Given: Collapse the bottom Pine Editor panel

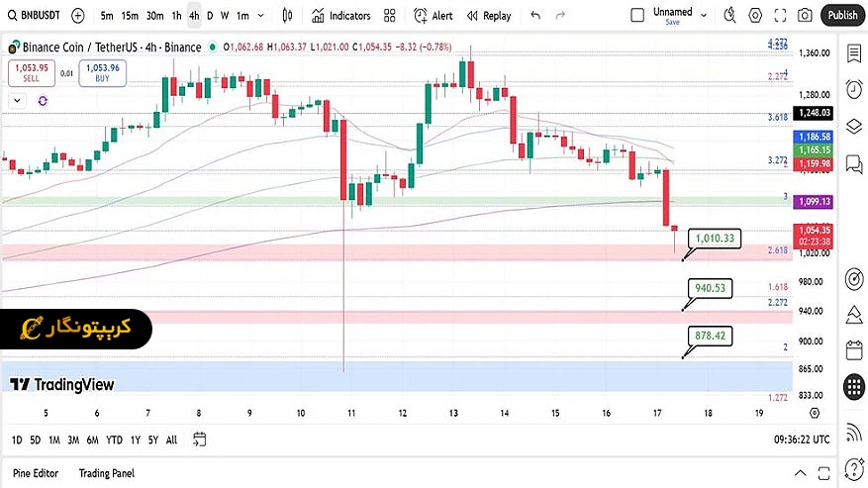Looking at the screenshot, I should [x=799, y=474].
